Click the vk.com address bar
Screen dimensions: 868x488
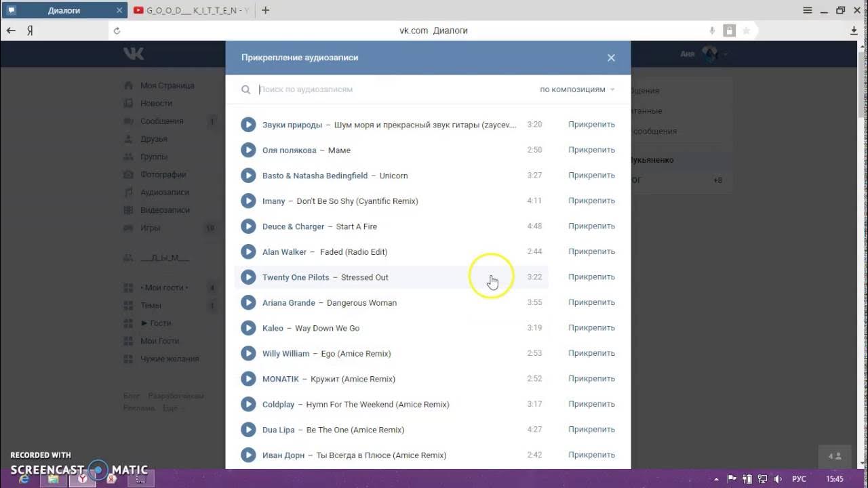coord(433,30)
